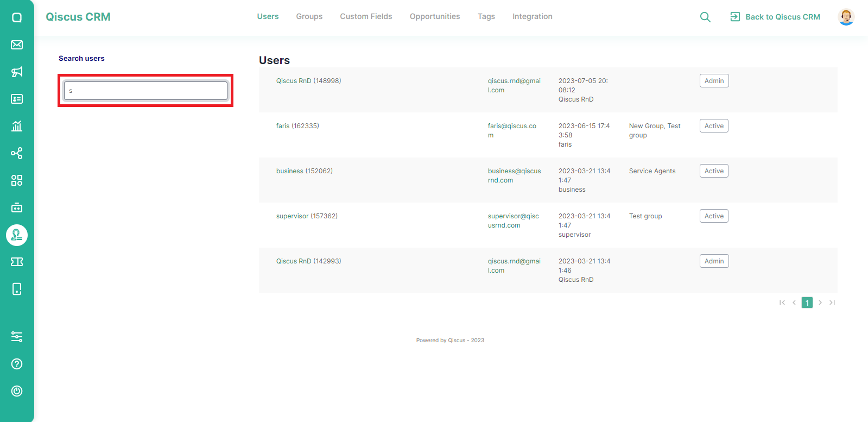
Task: Open the profile avatar in header
Action: coord(846,17)
